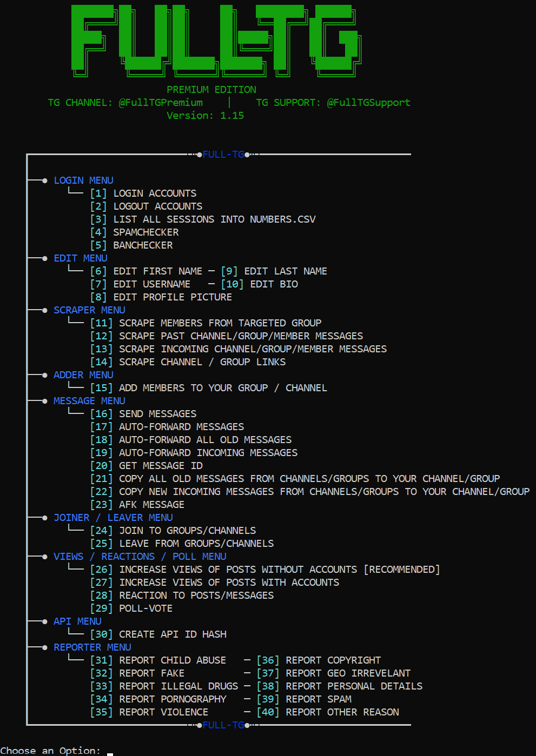536x756 pixels.
Task: Select the LOGIN MENU heading
Action: (83, 180)
